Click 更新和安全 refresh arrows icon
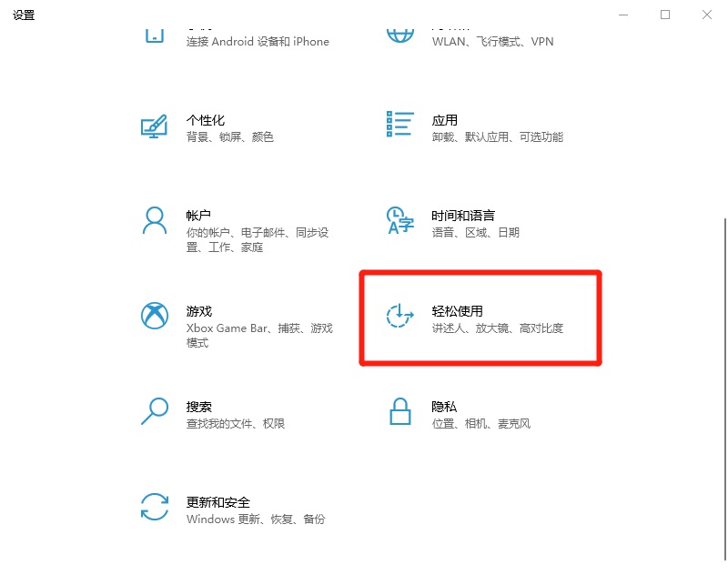Image resolution: width=728 pixels, height=575 pixels. click(154, 507)
